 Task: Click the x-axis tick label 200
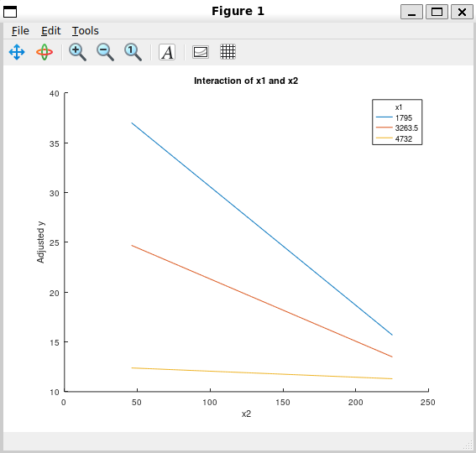pyautogui.click(x=355, y=403)
